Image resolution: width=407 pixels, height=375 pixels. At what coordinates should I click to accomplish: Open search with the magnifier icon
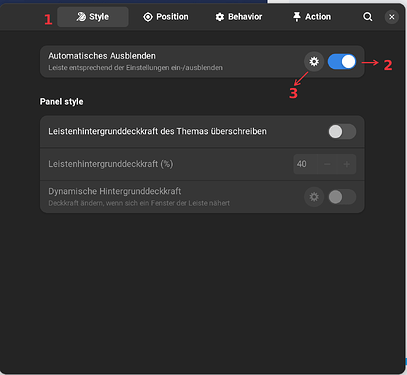point(367,17)
